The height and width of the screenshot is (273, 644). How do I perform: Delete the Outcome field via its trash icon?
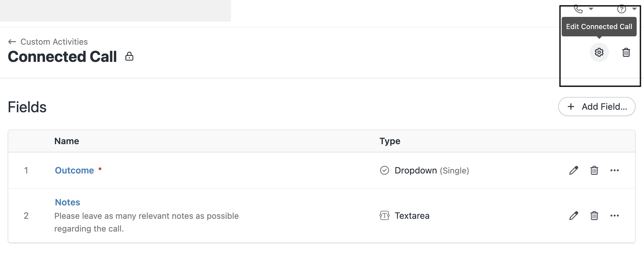(x=594, y=170)
